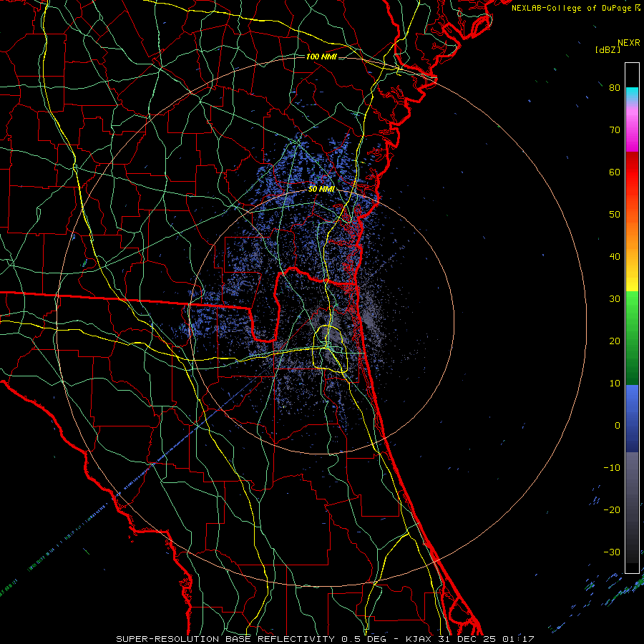Click the 80 value on dBZ scale
This screenshot has width=644, height=644.
coord(615,88)
